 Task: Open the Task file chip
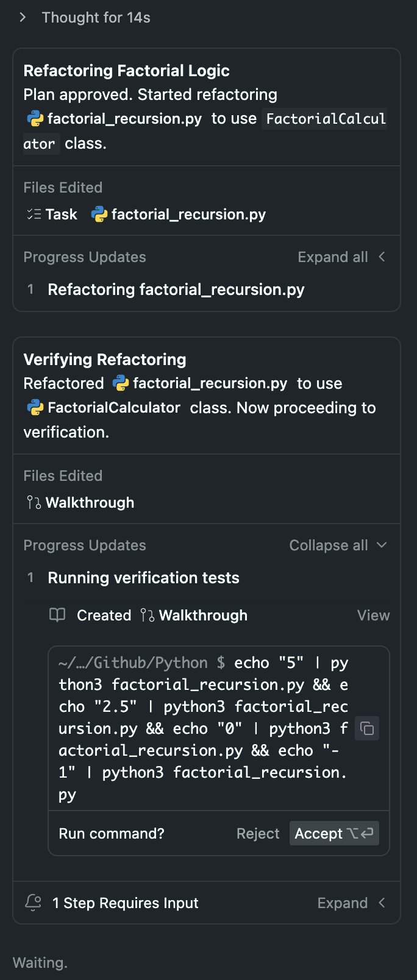(x=52, y=215)
